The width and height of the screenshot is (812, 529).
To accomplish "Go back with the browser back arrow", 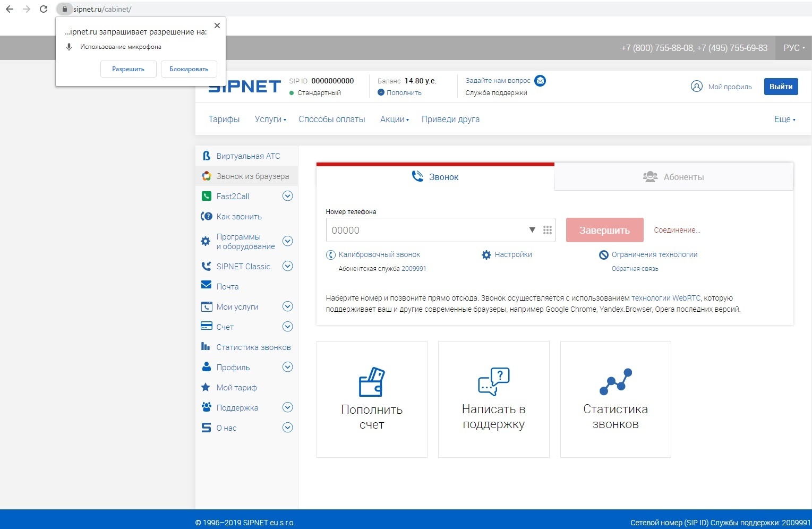I will click(x=10, y=9).
